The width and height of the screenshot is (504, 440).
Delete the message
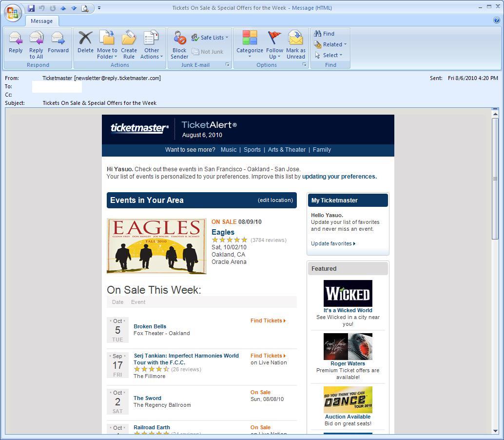tap(85, 42)
